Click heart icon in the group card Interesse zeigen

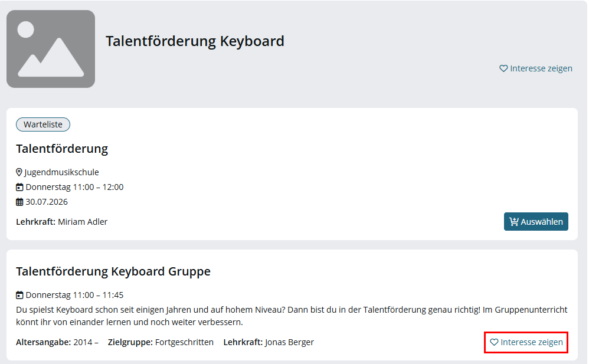tap(494, 342)
